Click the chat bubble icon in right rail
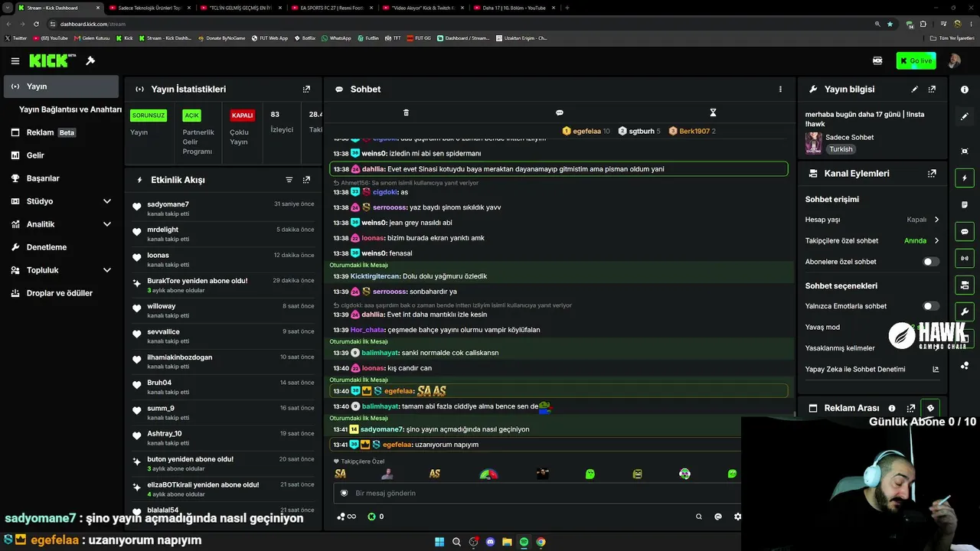Image resolution: width=980 pixels, height=551 pixels. 965,232
